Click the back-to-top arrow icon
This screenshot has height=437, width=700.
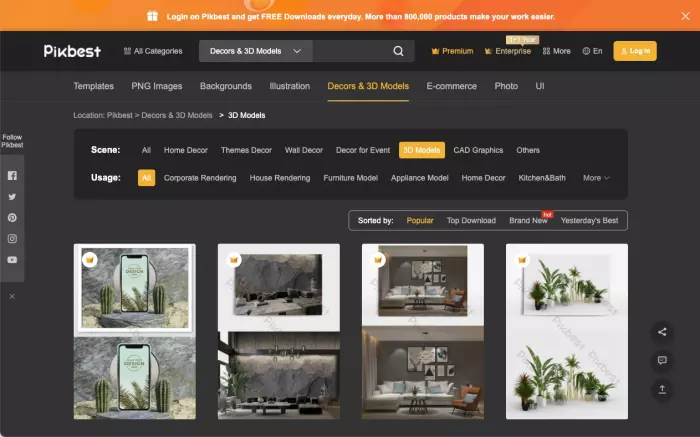(x=662, y=389)
